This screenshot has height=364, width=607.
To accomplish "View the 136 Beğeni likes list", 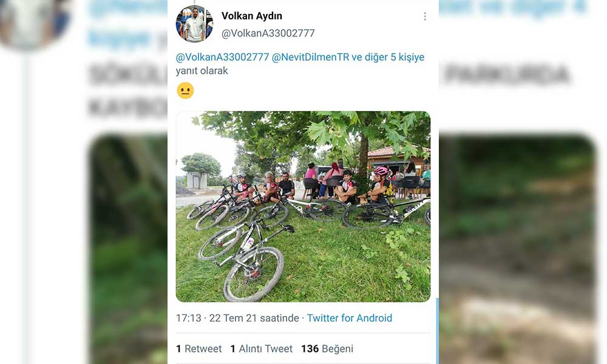I will click(327, 349).
